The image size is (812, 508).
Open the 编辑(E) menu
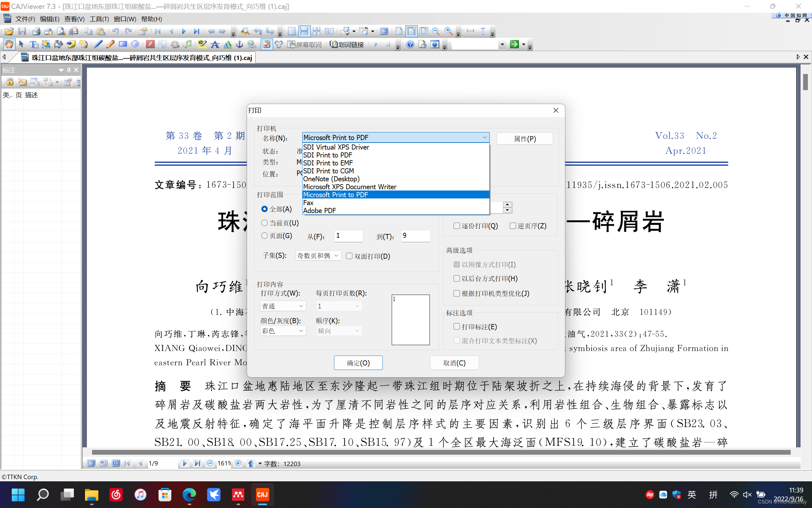click(x=50, y=19)
